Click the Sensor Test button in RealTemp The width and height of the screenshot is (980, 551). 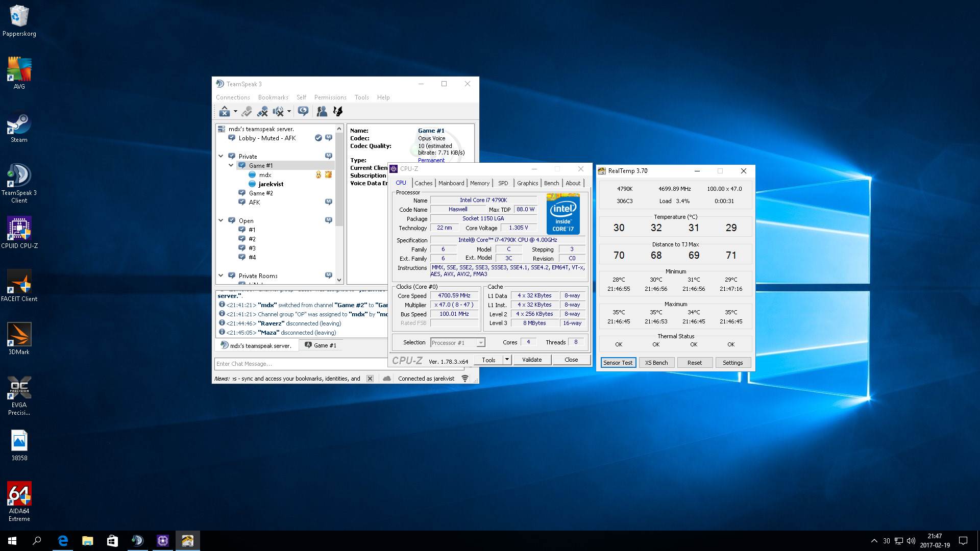618,363
